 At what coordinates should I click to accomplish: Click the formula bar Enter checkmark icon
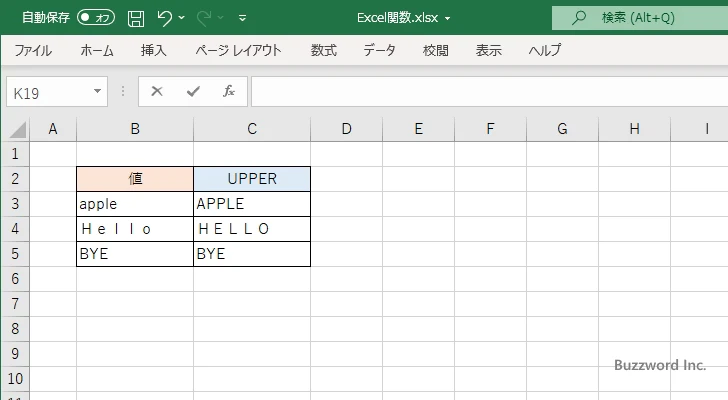click(193, 91)
